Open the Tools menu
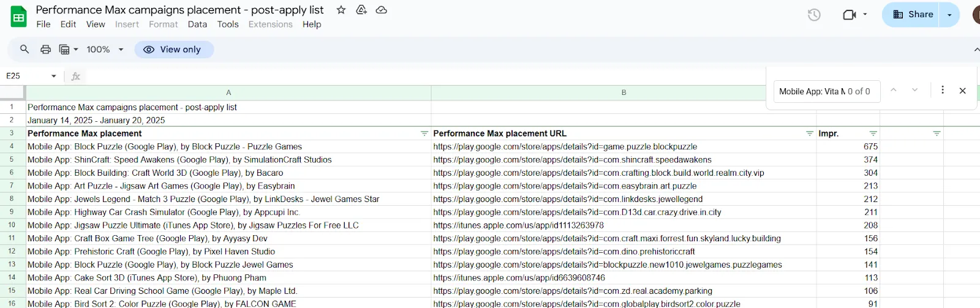 pyautogui.click(x=228, y=24)
